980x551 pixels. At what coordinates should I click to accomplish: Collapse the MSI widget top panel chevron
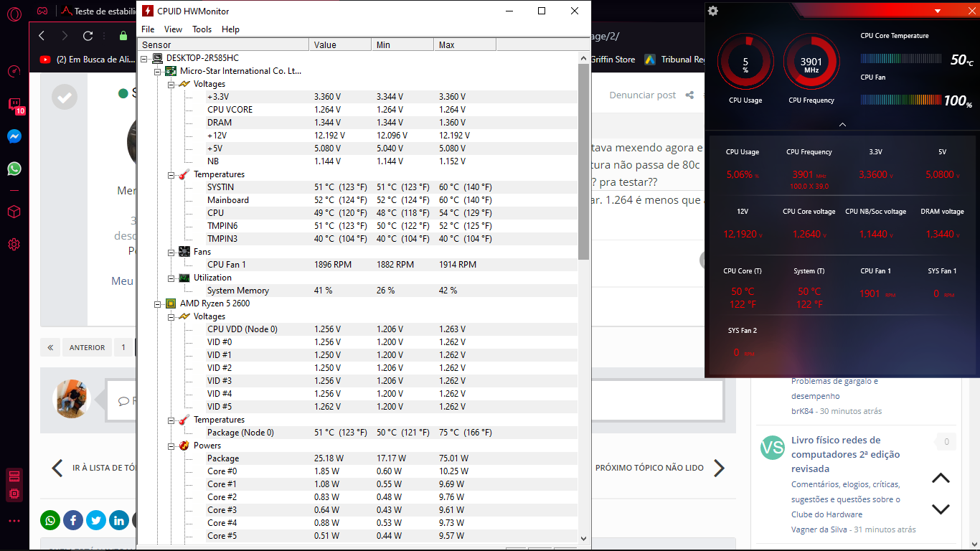pyautogui.click(x=842, y=124)
